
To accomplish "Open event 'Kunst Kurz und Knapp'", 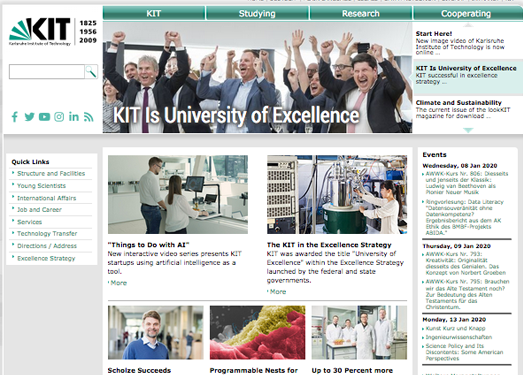I will click(455, 328).
